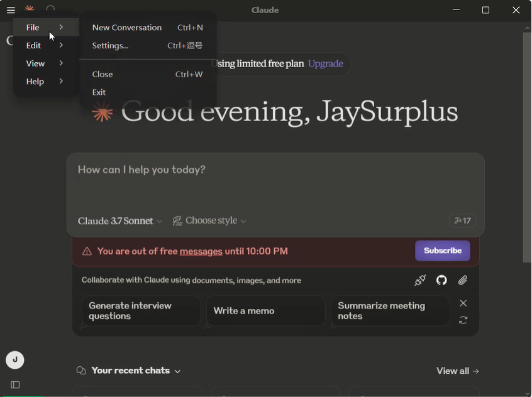This screenshot has width=532, height=397.
Task: Expand the arrow next to View
Action: [x=61, y=63]
